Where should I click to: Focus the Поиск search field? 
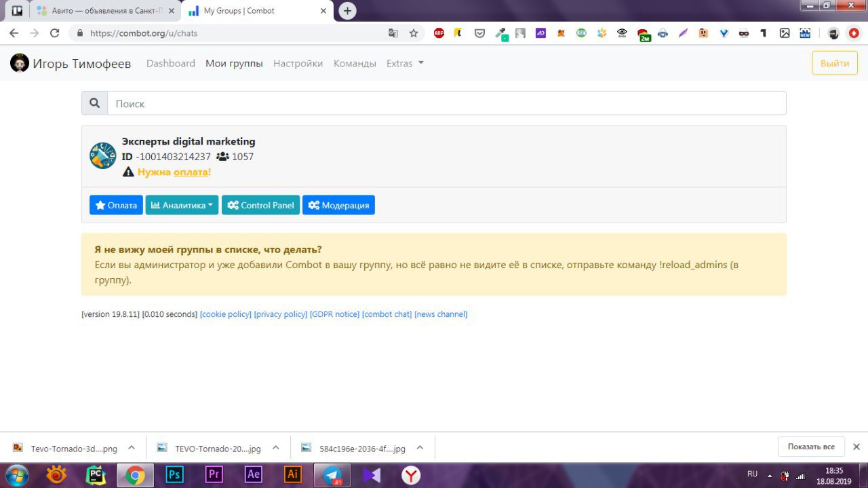pos(447,103)
